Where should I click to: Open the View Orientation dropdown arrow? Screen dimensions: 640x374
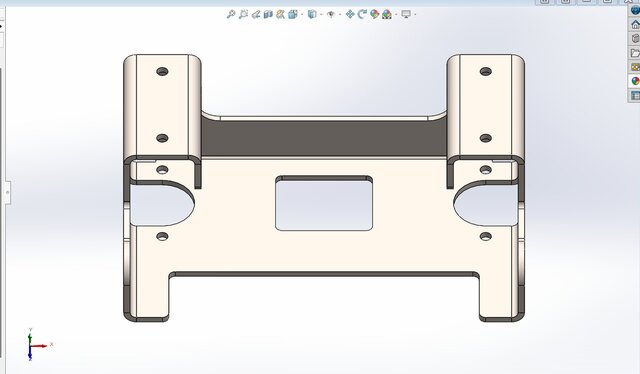click(302, 15)
